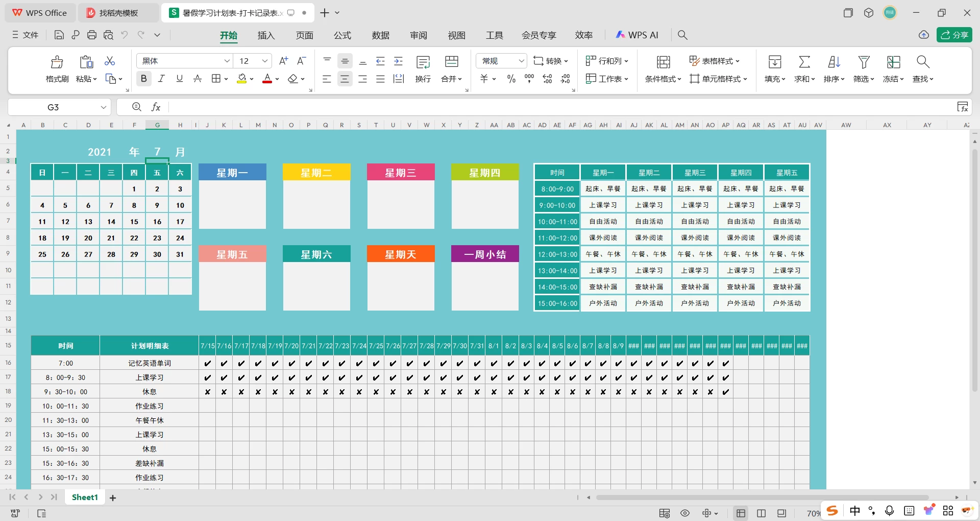The height and width of the screenshot is (521, 980).
Task: Select the Sheet1 sheet tab
Action: tap(85, 498)
